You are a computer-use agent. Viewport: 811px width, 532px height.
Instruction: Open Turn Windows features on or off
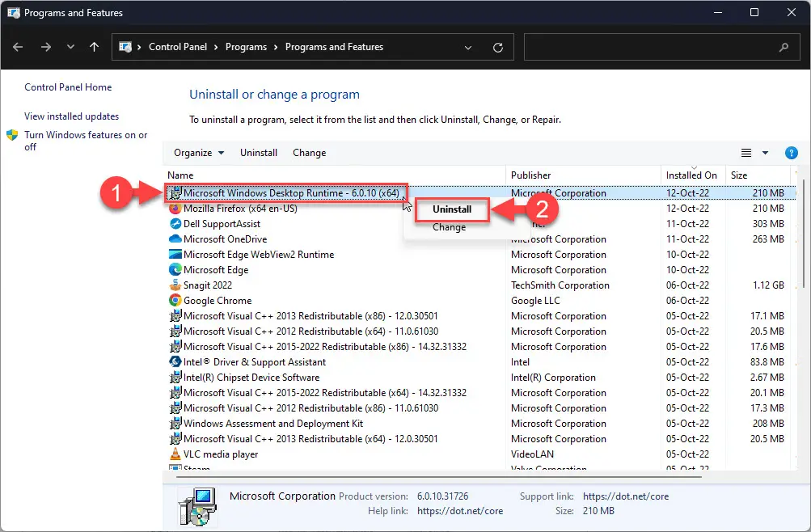86,141
